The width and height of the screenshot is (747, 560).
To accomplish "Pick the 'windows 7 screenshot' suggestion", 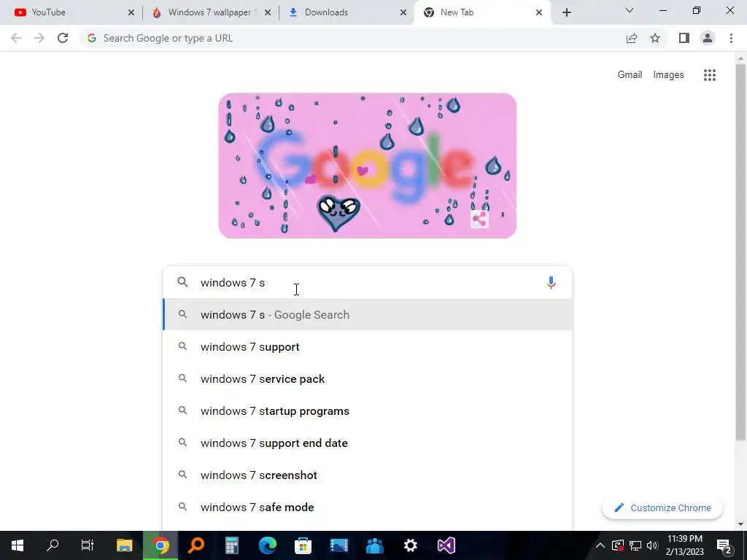I will [x=368, y=475].
